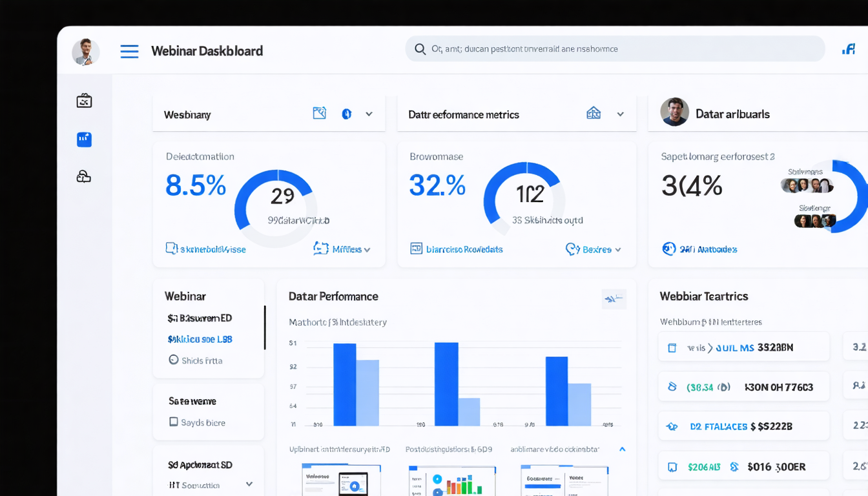
Task: Open the third report thumbnail below the chart
Action: point(565,480)
